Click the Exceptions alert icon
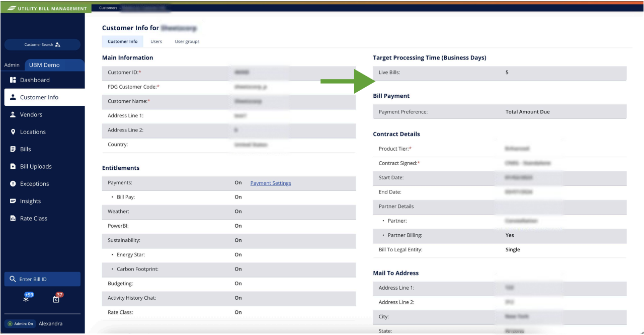The image size is (644, 335). pos(13,184)
